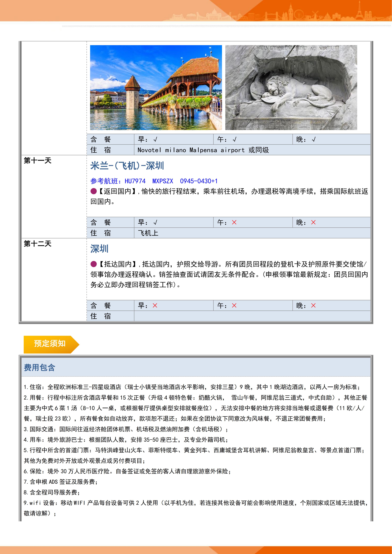Click red X for Day 12 dinner

click(x=313, y=306)
